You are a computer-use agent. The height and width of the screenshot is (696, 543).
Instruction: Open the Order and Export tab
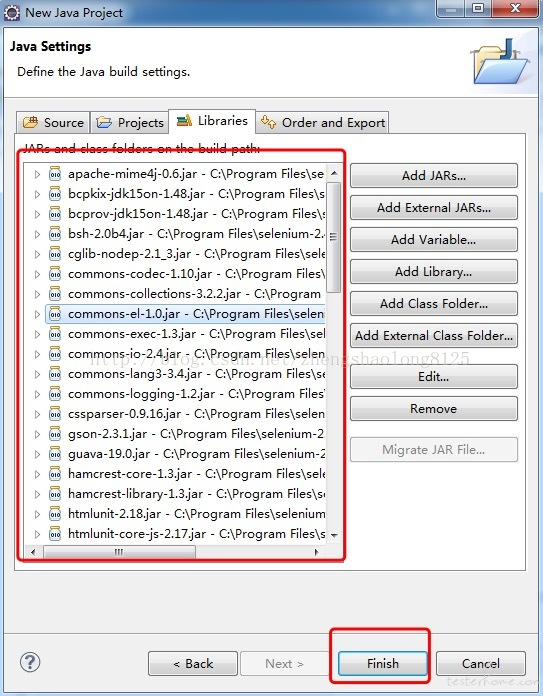pos(322,123)
